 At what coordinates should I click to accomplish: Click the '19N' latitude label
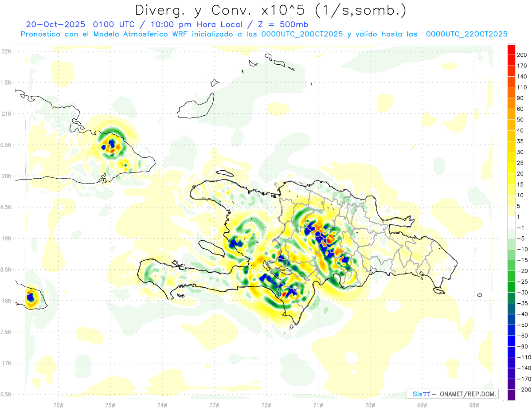pyautogui.click(x=7, y=238)
